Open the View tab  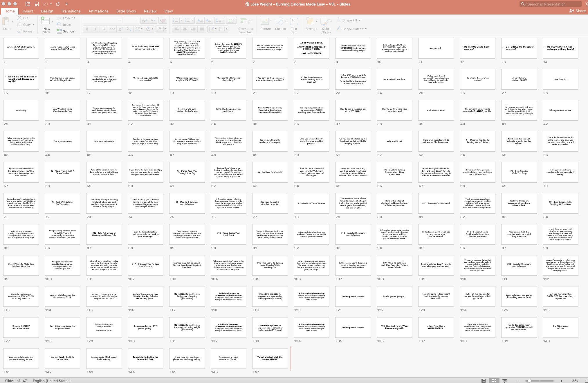point(169,11)
